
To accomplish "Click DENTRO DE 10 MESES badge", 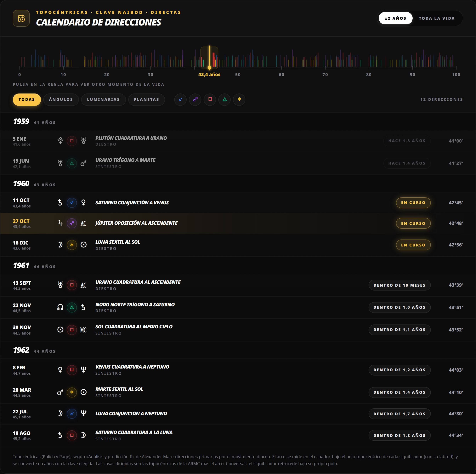I will [x=399, y=285].
